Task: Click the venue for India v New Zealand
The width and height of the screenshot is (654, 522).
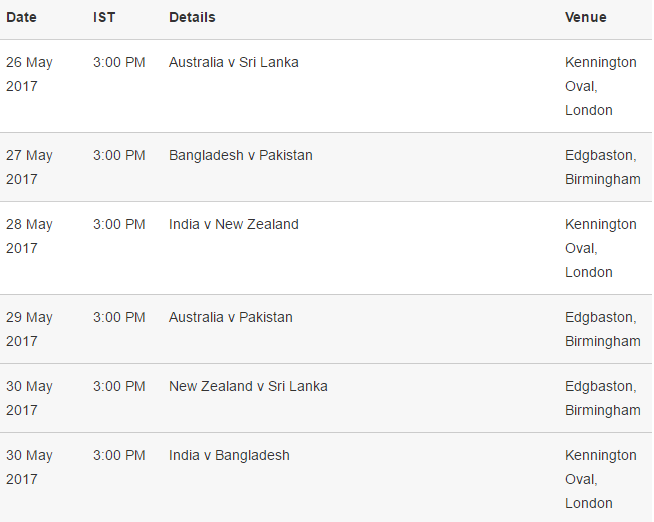Action: [600, 248]
